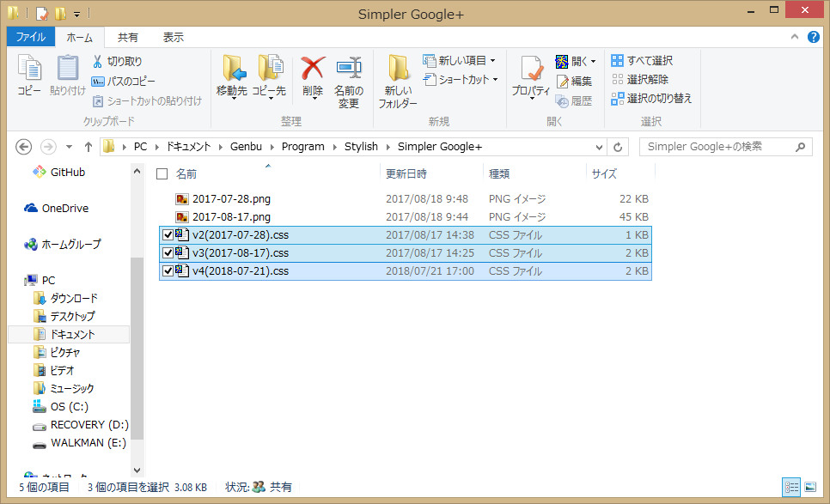This screenshot has height=504, width=830.
Task: Uncheck the v3(2017-08-17).css file checkbox
Action: [168, 252]
